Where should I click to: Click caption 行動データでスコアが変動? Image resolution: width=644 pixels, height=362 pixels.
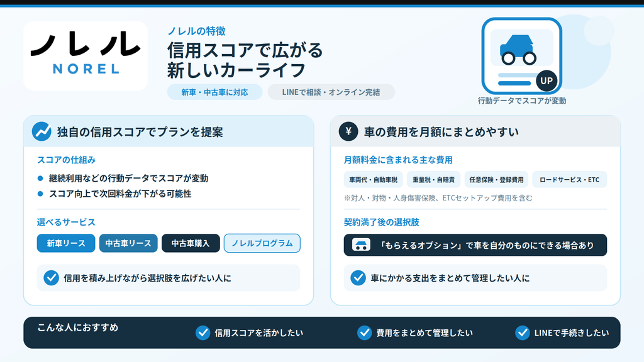(x=522, y=101)
